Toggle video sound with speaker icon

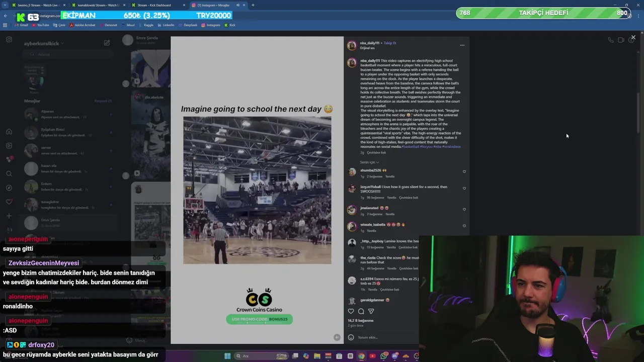[337, 337]
